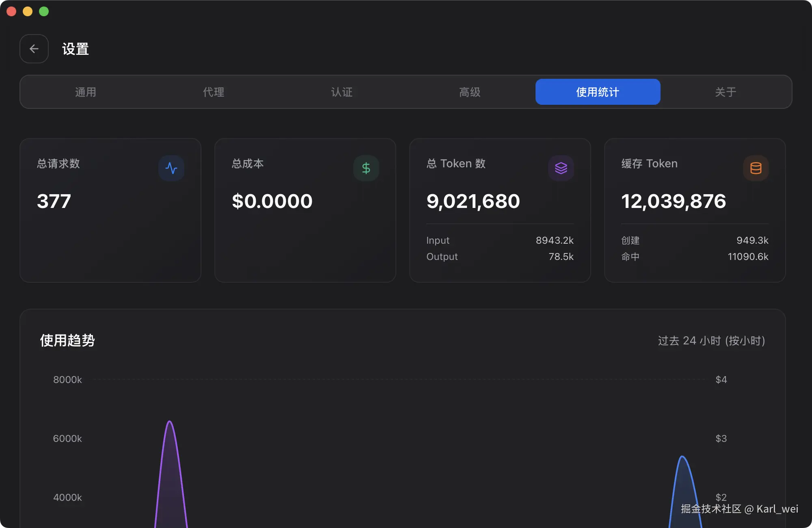Click the 过去 24 小时 range label
Screen dimensions: 812x528
pos(711,340)
